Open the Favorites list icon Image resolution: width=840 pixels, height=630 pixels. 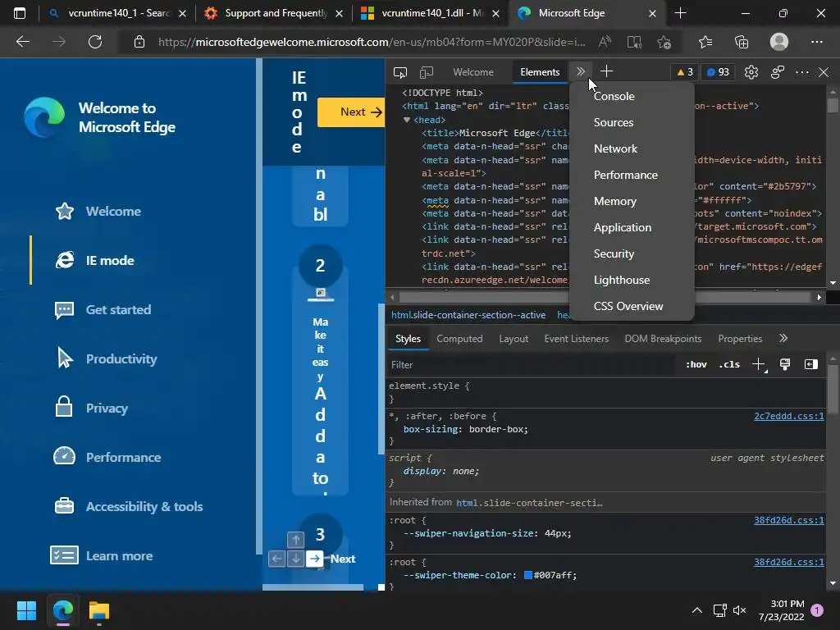[705, 42]
